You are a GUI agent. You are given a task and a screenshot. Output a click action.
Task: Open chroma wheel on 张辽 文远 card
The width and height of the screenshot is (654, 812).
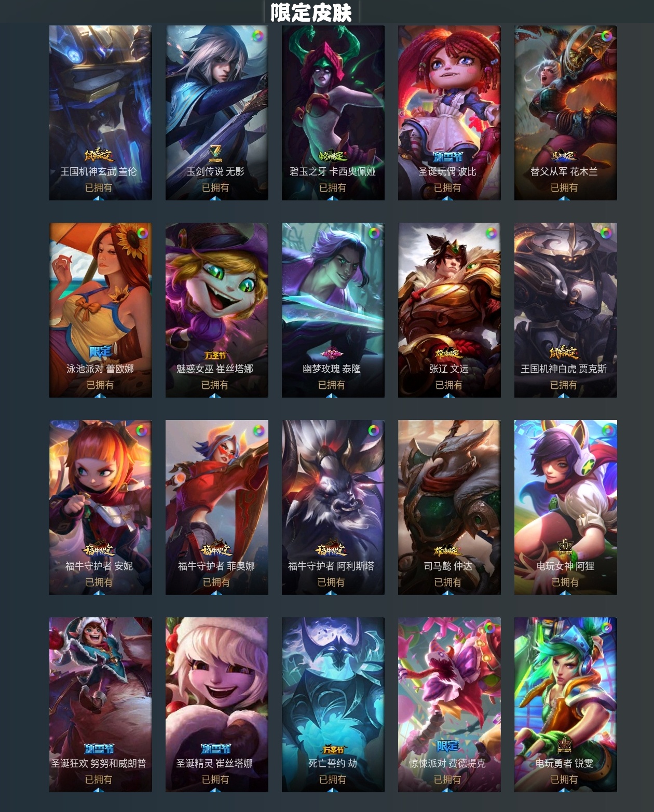click(490, 233)
